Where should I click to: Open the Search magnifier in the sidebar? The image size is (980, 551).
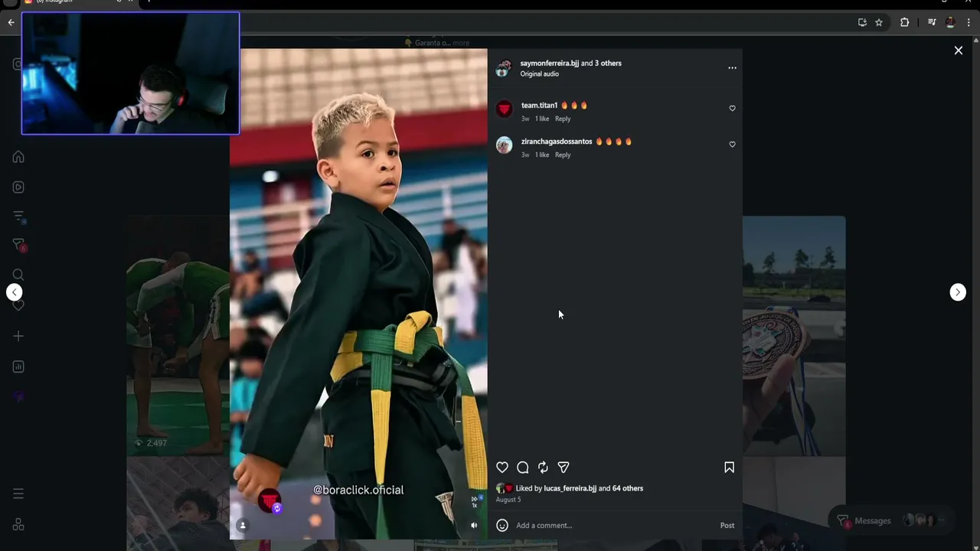[x=18, y=275]
